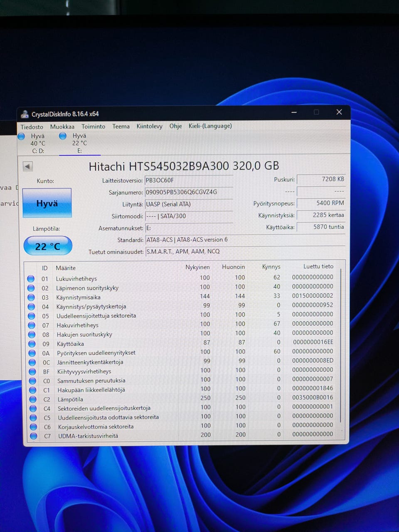
Task: Open the Kiintolevy menu
Action: 149,126
